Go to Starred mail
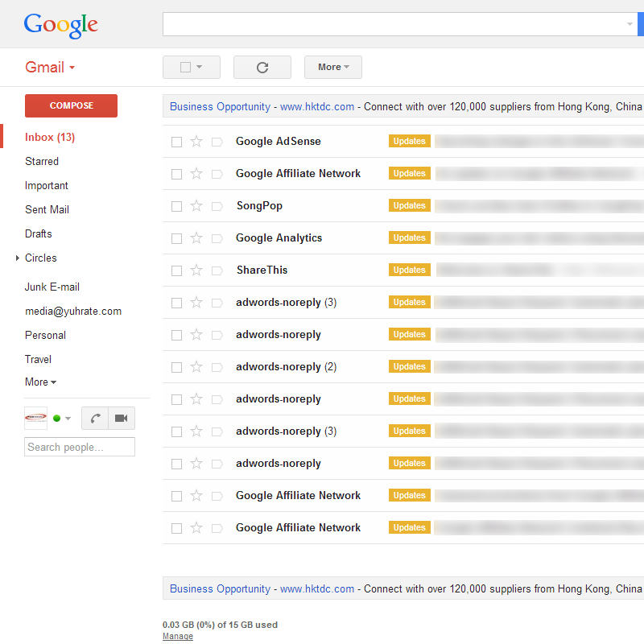644x644 pixels. pos(42,162)
